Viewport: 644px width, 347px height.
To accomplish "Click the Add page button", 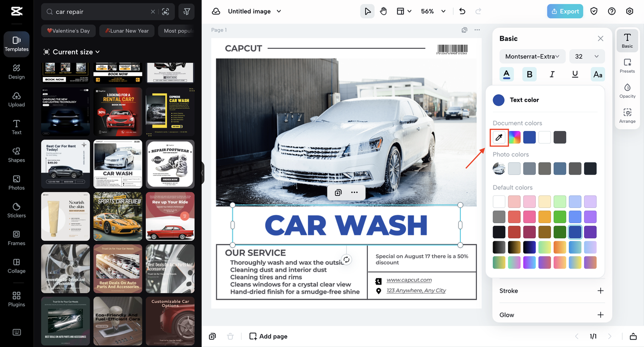I will 268,336.
